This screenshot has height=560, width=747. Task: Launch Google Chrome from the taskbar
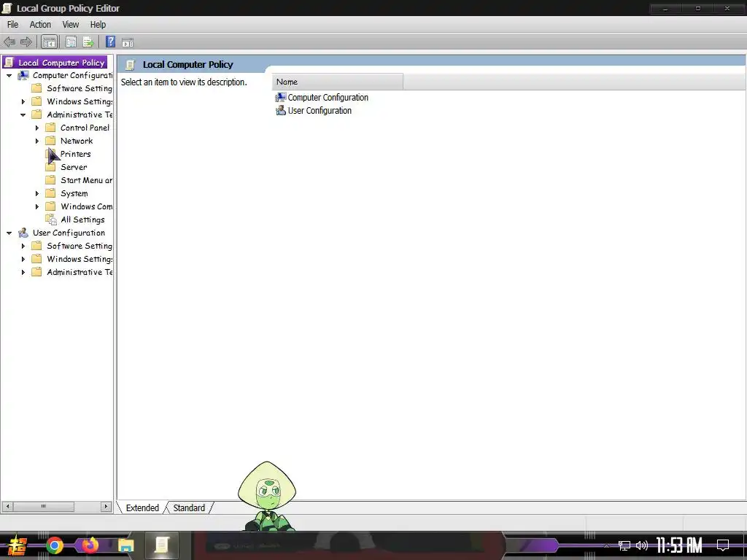pyautogui.click(x=55, y=545)
